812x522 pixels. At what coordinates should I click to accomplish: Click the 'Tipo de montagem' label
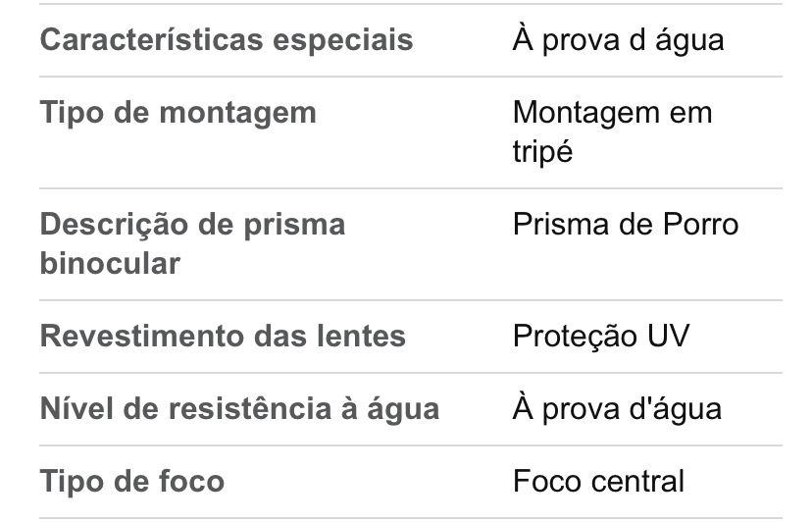(x=178, y=112)
